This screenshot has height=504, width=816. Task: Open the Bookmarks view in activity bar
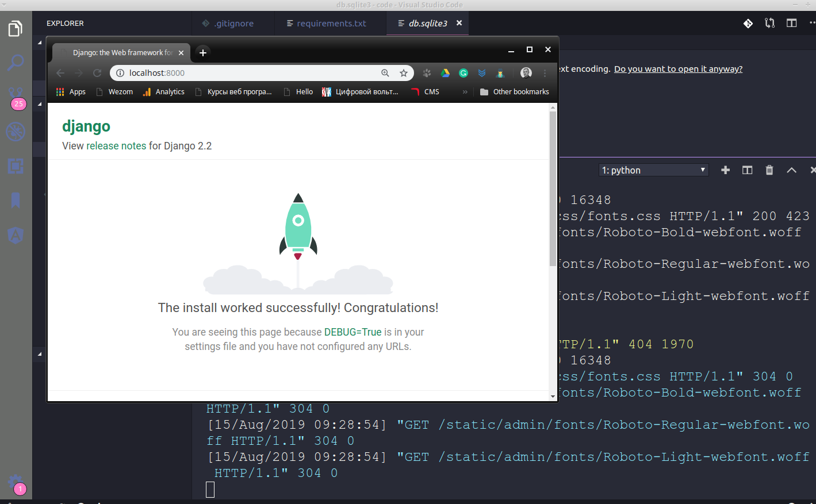point(16,201)
